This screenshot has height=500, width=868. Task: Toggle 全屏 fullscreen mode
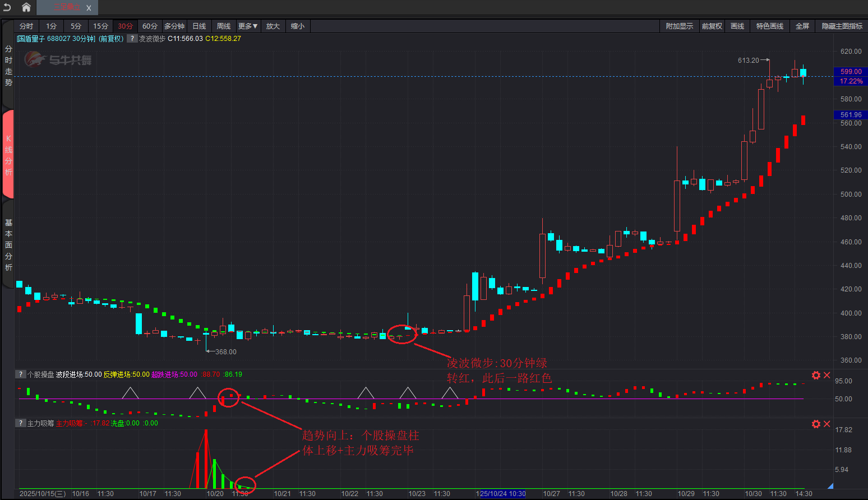click(x=802, y=26)
